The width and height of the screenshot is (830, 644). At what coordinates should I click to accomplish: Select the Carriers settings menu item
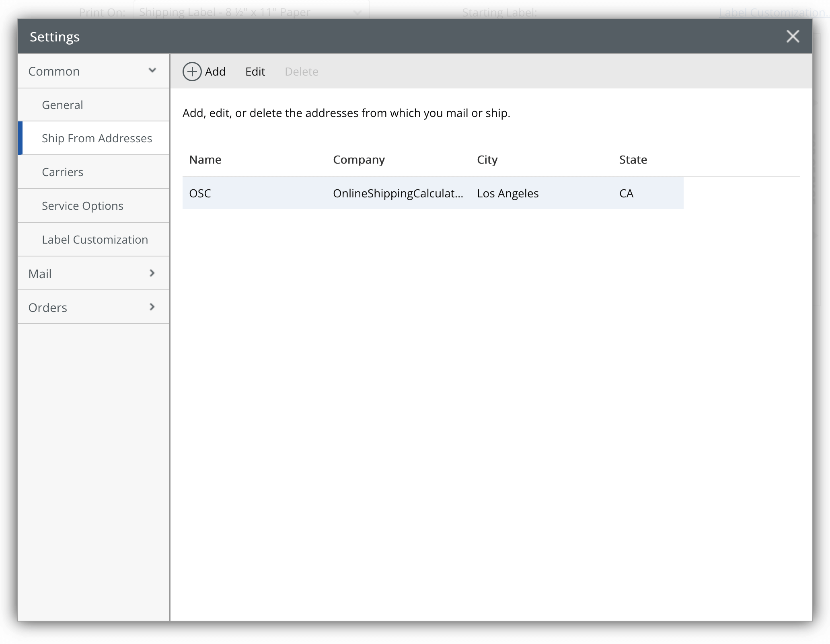[x=63, y=172]
